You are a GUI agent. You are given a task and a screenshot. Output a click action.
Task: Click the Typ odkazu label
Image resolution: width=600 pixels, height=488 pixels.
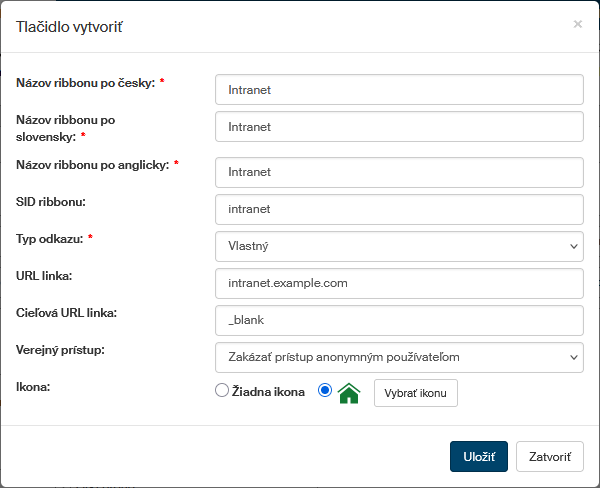(x=50, y=239)
